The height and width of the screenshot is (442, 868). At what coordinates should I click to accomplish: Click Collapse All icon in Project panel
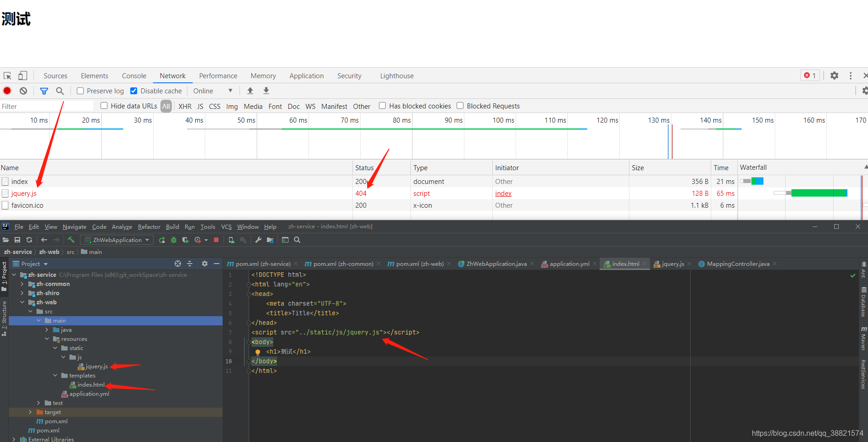coord(190,264)
